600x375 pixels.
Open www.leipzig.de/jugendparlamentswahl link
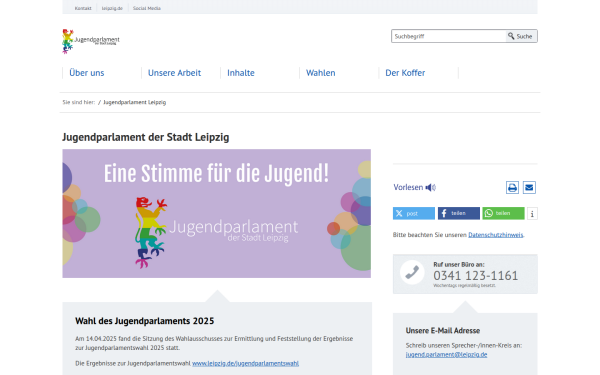tap(245, 364)
